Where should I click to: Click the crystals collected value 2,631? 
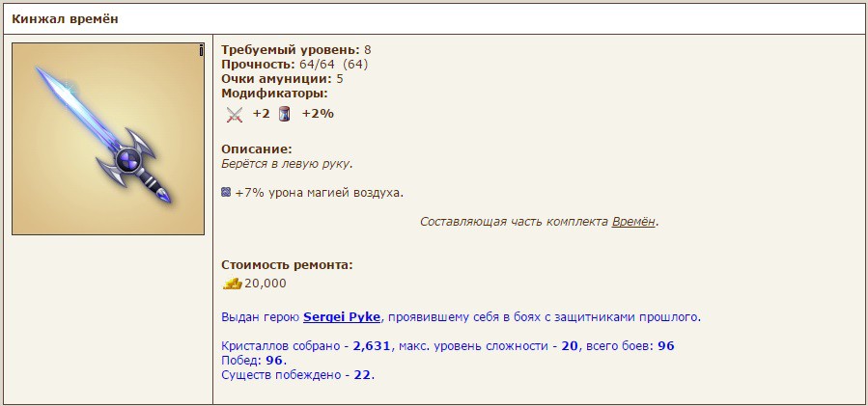click(x=372, y=347)
